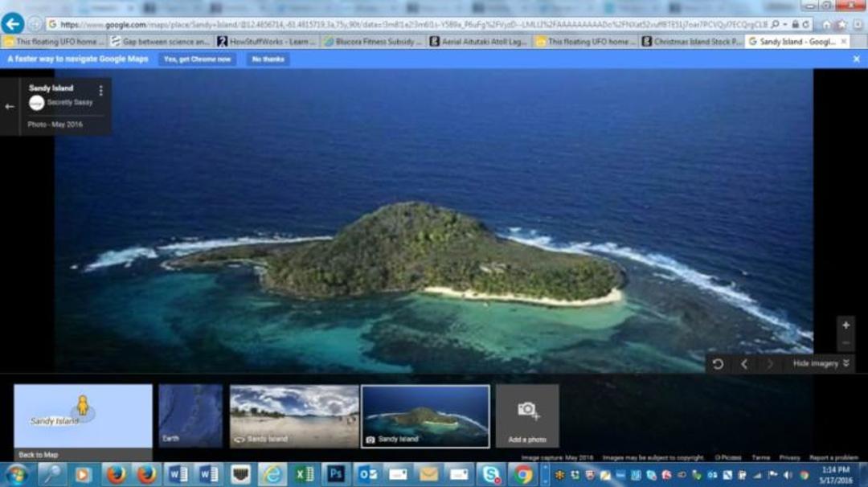Screen dimensions: 868x487
Task: Click the browser back arrow button
Action: tap(13, 24)
